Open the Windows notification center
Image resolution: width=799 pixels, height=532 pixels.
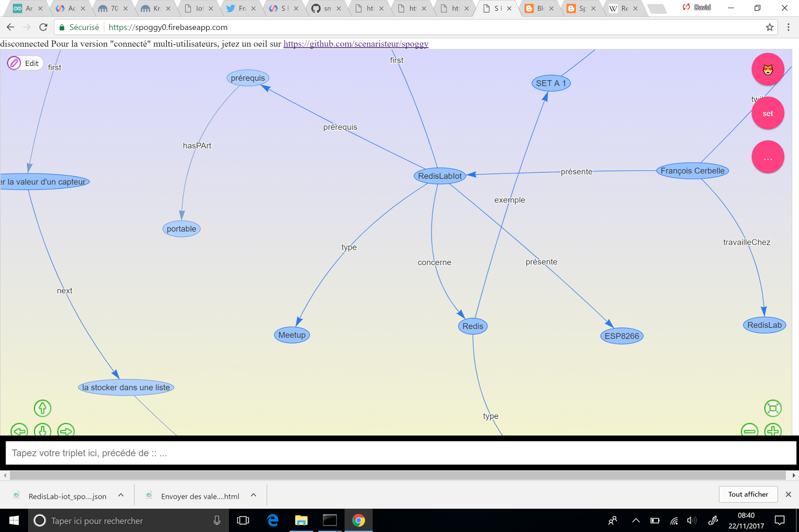click(x=780, y=521)
